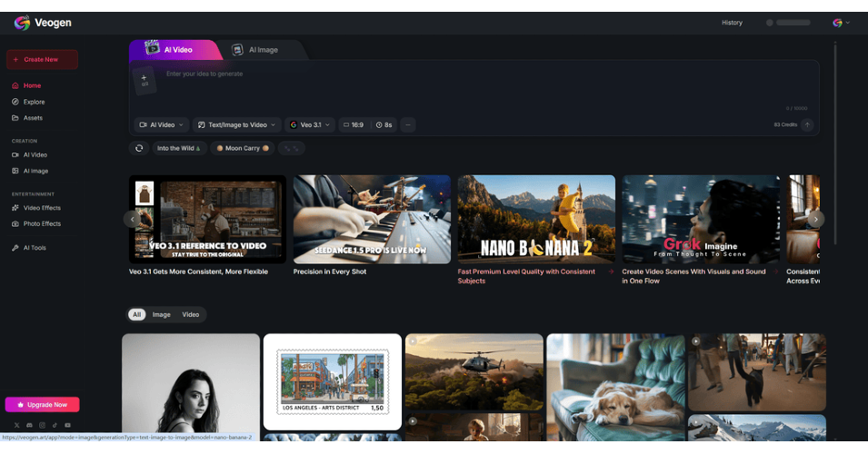The height and width of the screenshot is (454, 868).
Task: Click 'Fast Premium Level Quality' caption link
Action: [526, 276]
